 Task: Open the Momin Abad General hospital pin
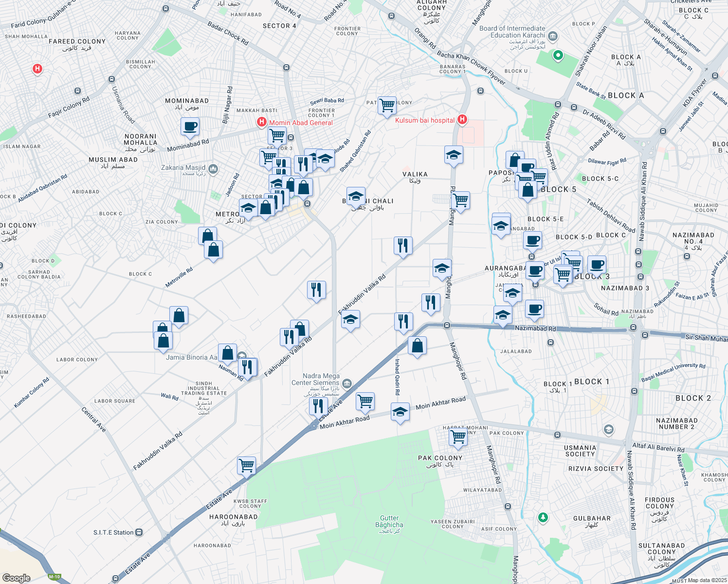pos(262,122)
